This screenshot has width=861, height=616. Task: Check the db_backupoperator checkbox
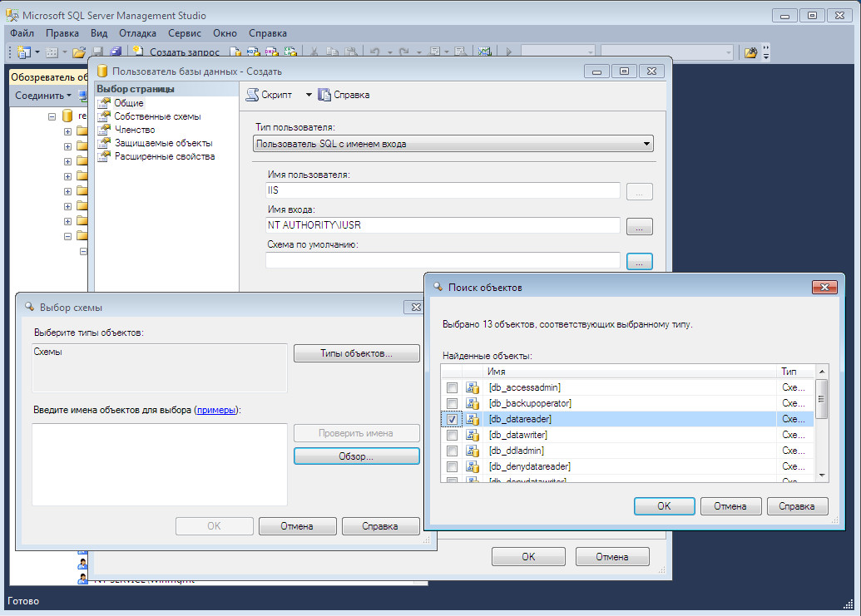click(452, 404)
